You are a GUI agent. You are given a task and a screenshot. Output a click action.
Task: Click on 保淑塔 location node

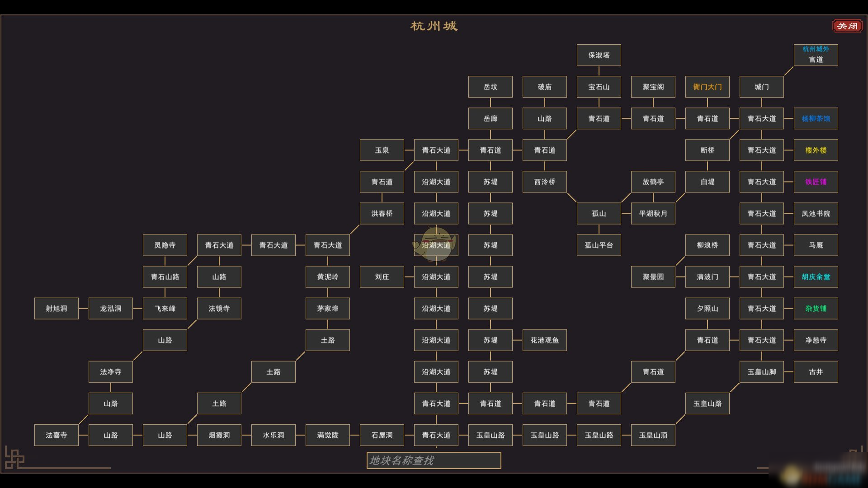(x=598, y=55)
